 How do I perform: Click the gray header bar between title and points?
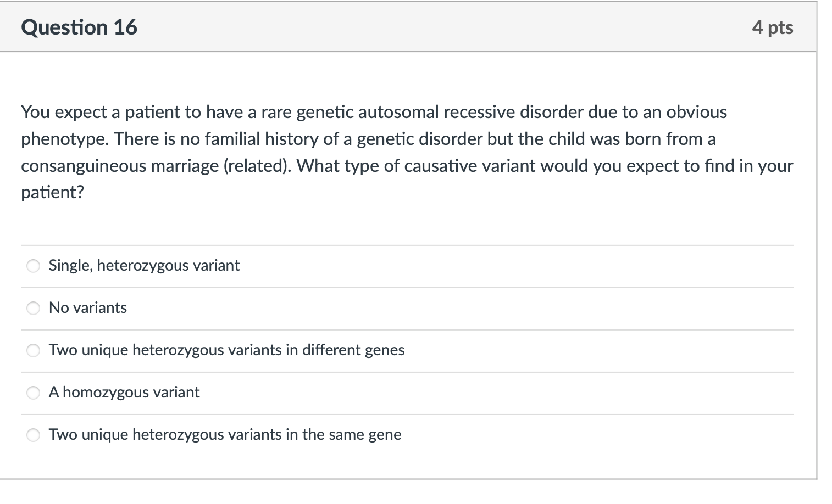[x=440, y=27]
